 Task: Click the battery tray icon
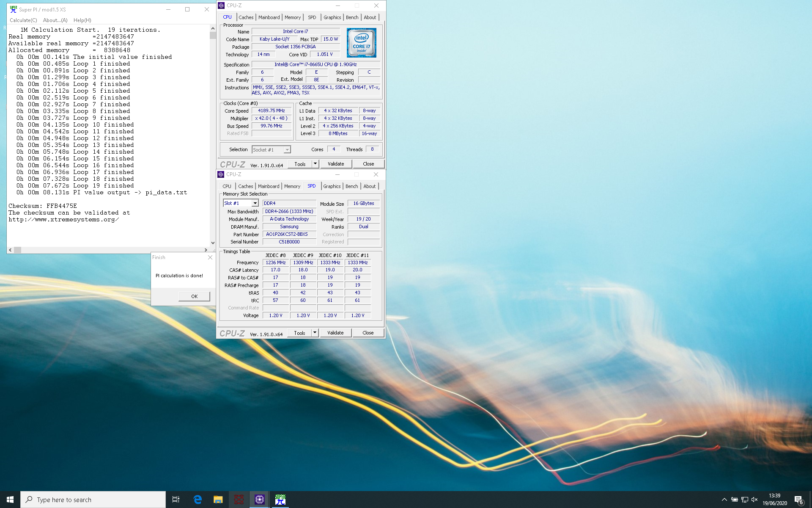click(735, 500)
